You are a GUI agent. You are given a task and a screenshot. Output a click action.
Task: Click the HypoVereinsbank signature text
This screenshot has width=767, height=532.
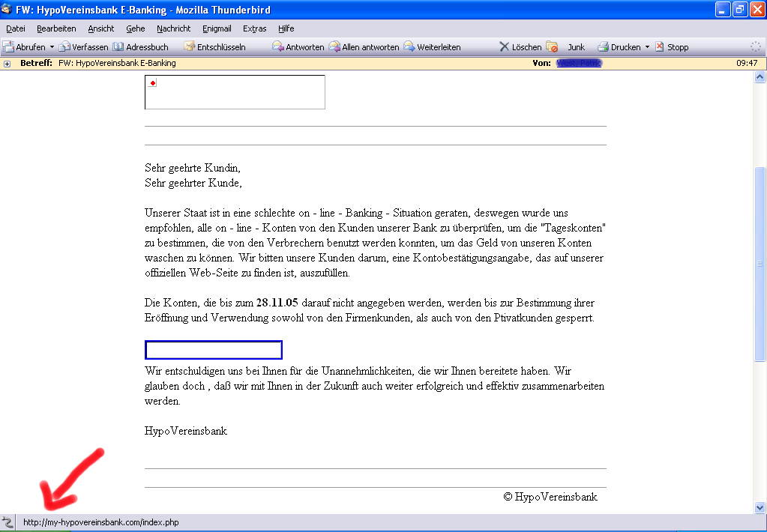point(186,431)
